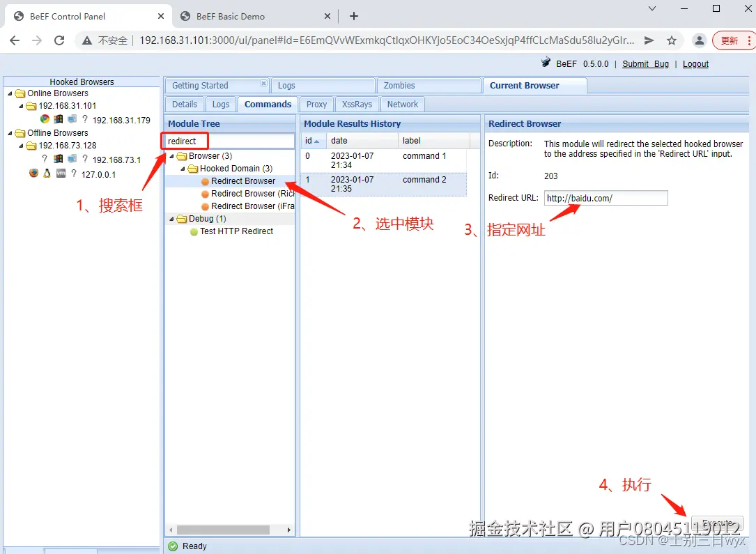Click the Redirect URL input field
Screen dimensions: 756x554
[x=606, y=198]
